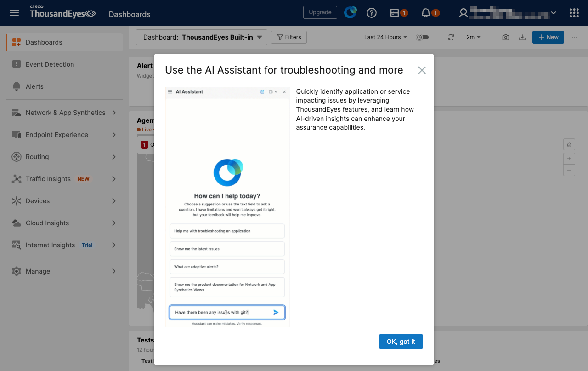This screenshot has width=588, height=371.
Task: Close the AI Assistant dialog
Action: [422, 70]
